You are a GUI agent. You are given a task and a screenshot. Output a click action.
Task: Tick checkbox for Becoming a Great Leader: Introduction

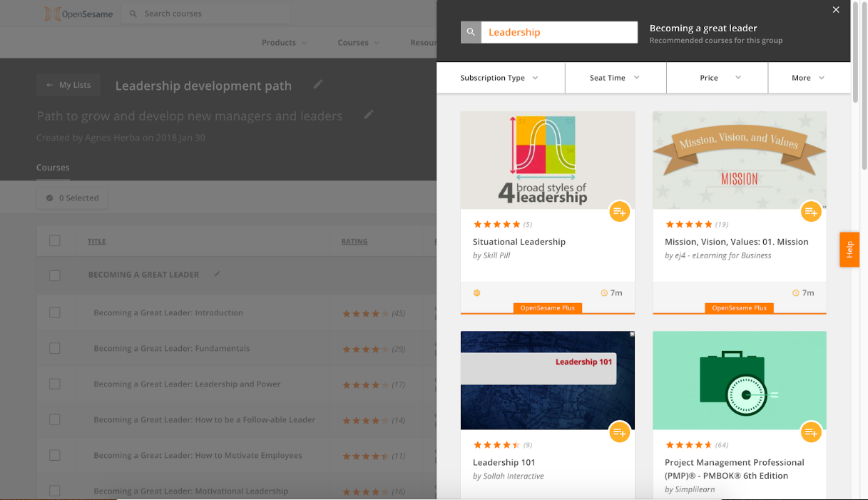click(55, 312)
